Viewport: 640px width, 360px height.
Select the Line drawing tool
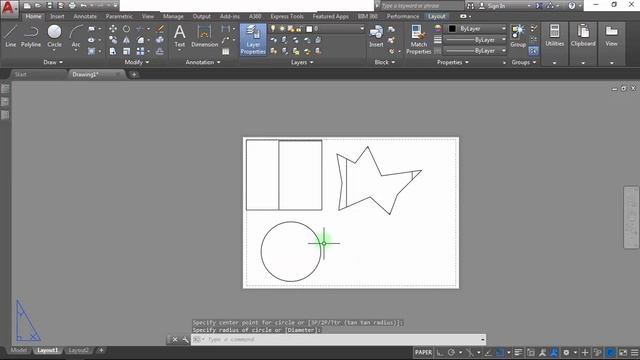(11, 36)
